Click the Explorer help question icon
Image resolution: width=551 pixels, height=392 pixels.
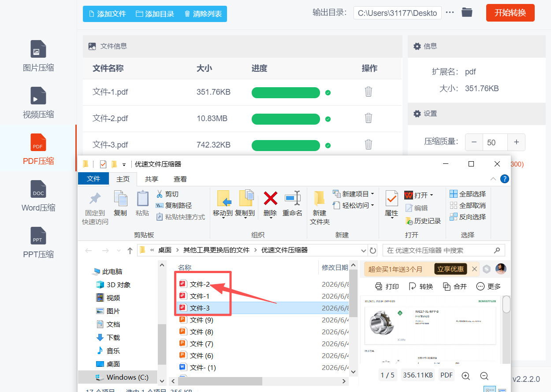[505, 179]
